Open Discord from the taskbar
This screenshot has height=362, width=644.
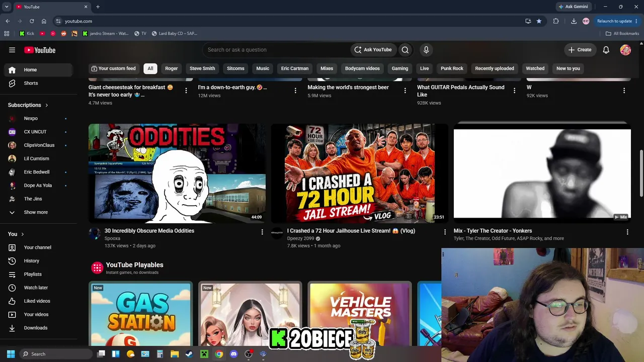tap(233, 354)
